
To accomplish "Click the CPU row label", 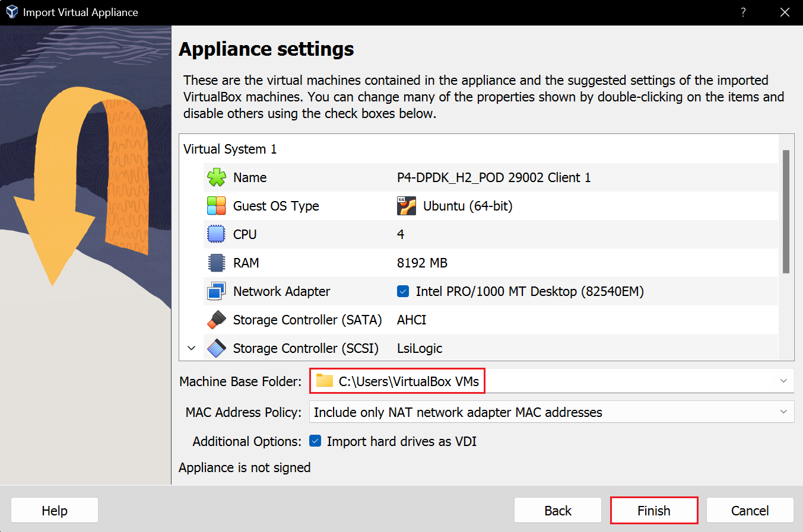I will 245,234.
